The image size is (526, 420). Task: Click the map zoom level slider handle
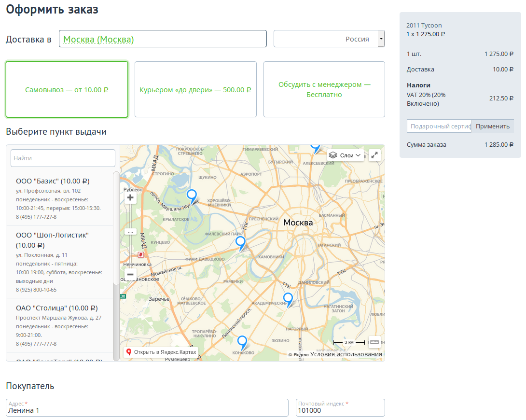pyautogui.click(x=130, y=232)
